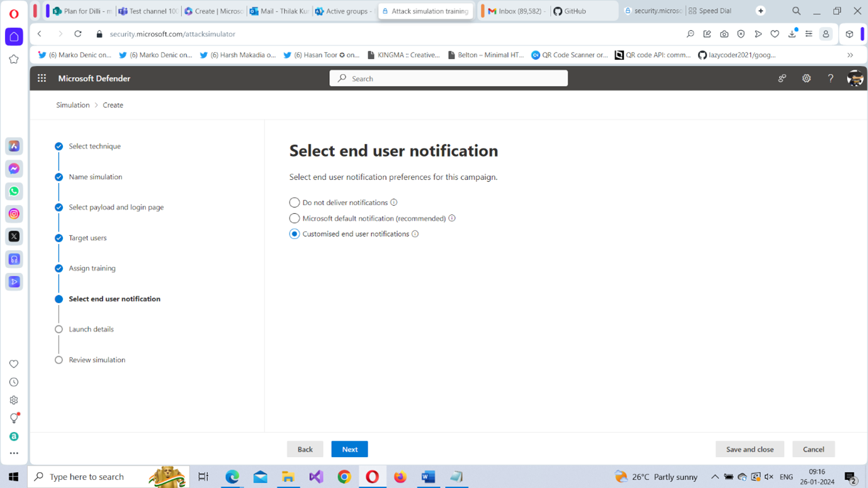Click the Defender search box
This screenshot has width=868, height=488.
448,79
